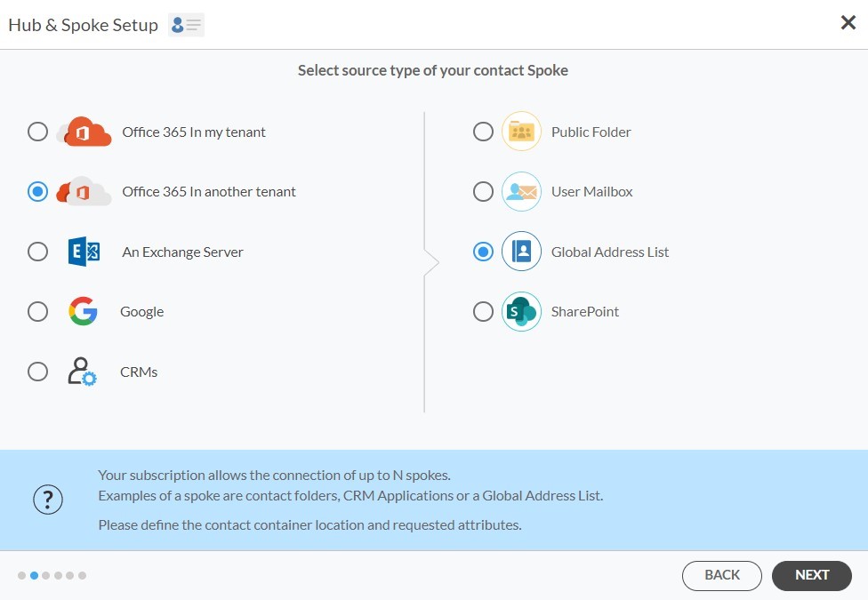Pick the User Mailbox radio button

483,191
